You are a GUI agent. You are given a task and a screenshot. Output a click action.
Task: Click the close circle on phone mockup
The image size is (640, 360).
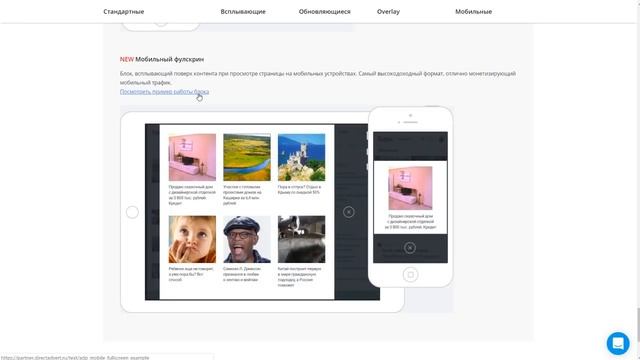click(410, 248)
